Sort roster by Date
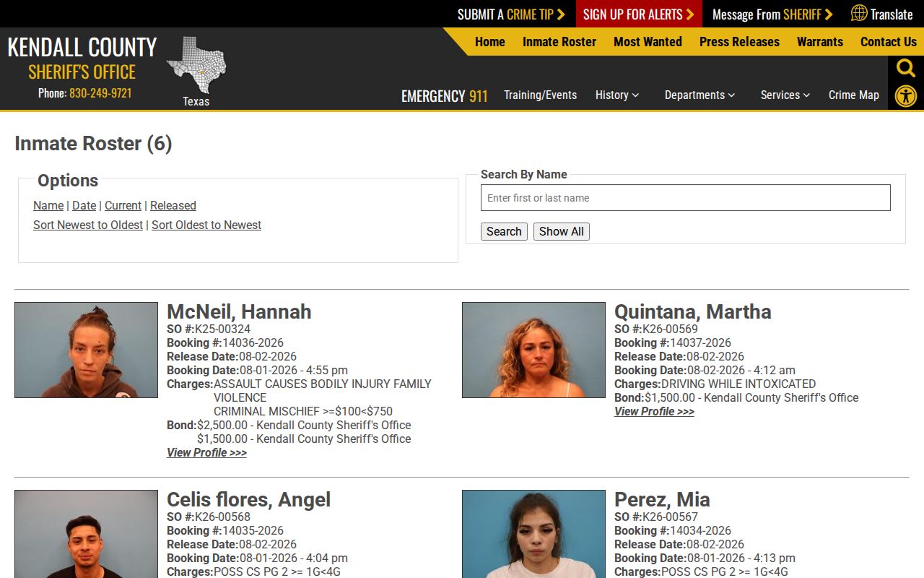 (84, 206)
